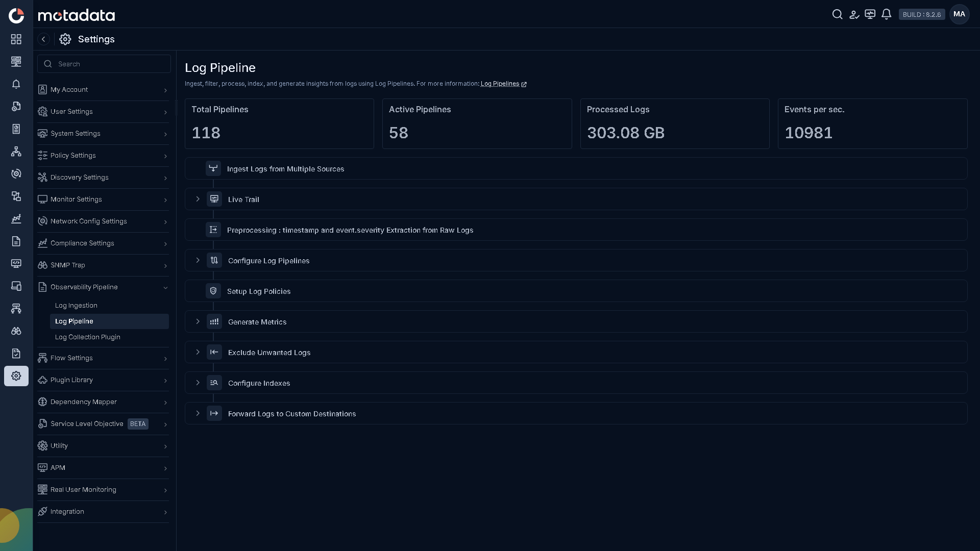Expand the My Account chevron
The image size is (980, 551).
(165, 90)
